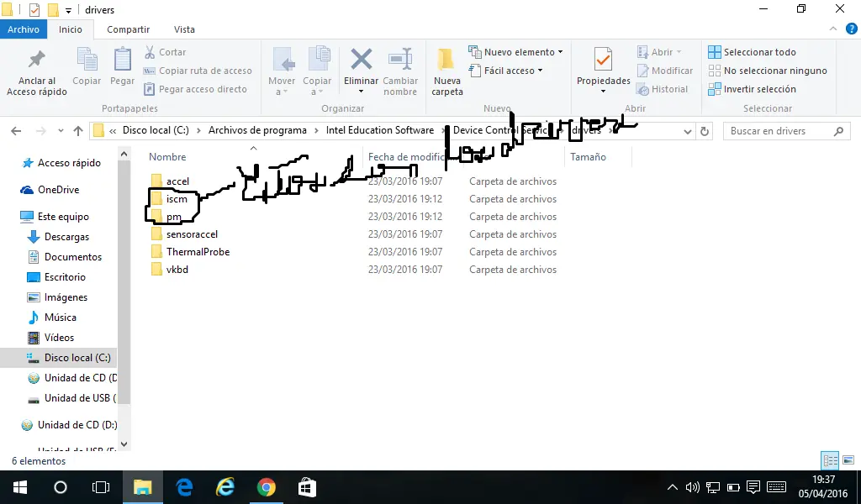Image resolution: width=861 pixels, height=504 pixels.
Task: Choose Pegar acceso directo
Action: [195, 89]
